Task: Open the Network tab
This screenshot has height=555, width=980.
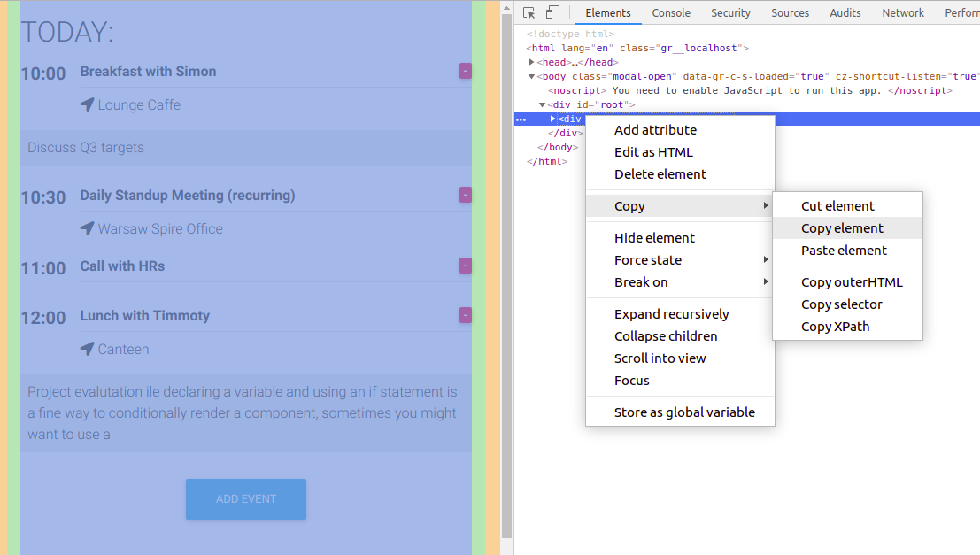Action: (902, 12)
